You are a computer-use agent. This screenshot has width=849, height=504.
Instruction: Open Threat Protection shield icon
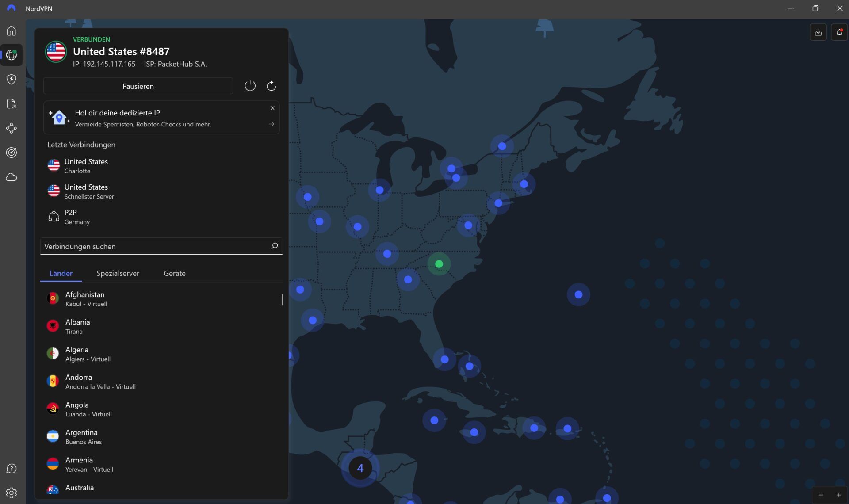(x=11, y=79)
